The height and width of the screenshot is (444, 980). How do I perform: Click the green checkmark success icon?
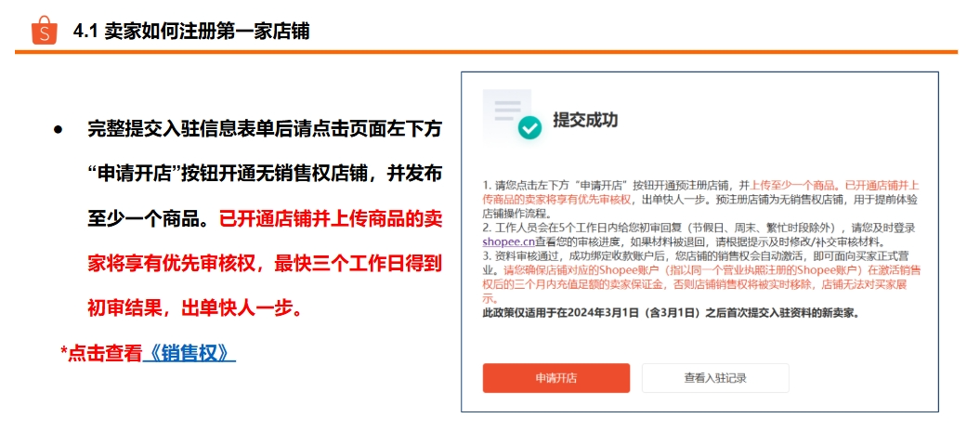530,128
